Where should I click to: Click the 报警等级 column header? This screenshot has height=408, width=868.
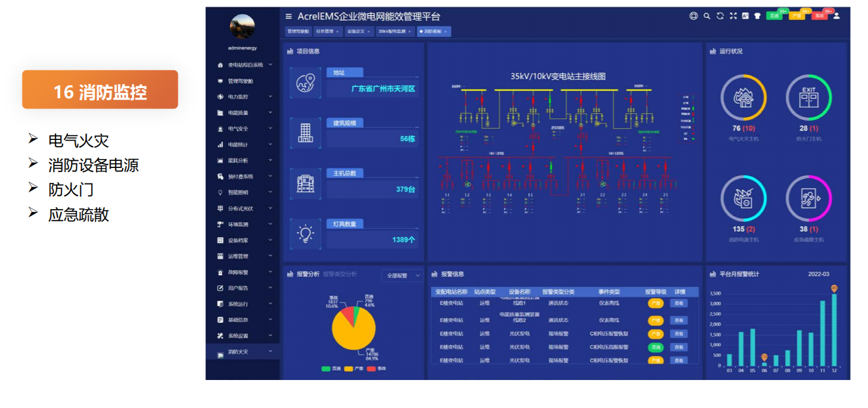[655, 292]
